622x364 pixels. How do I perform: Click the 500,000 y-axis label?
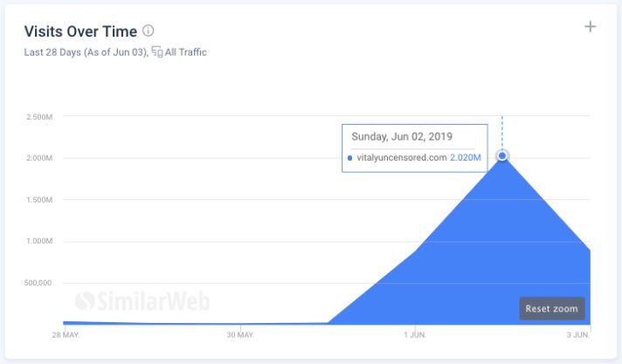[39, 283]
